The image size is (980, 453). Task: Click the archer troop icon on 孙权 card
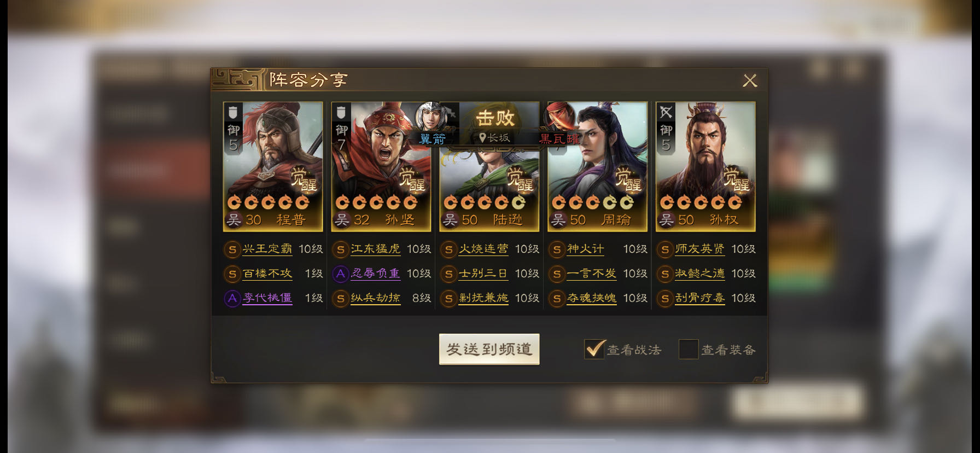[666, 112]
